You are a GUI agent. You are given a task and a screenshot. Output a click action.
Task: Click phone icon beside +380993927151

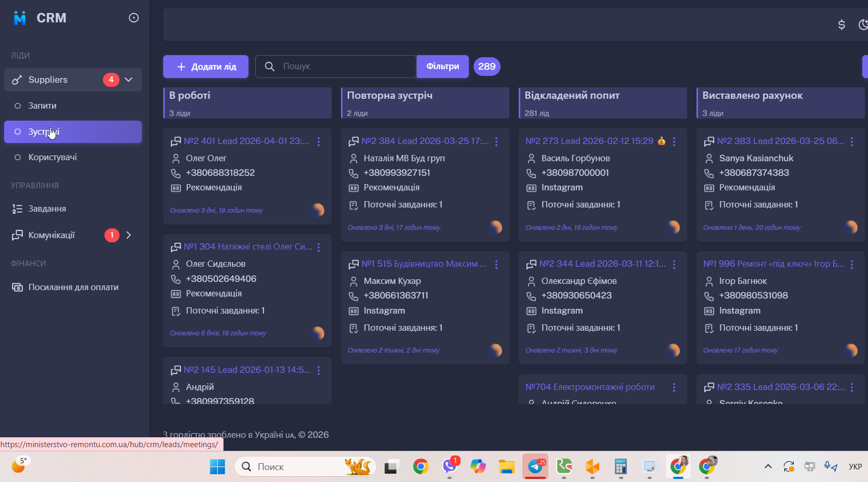[x=353, y=173]
